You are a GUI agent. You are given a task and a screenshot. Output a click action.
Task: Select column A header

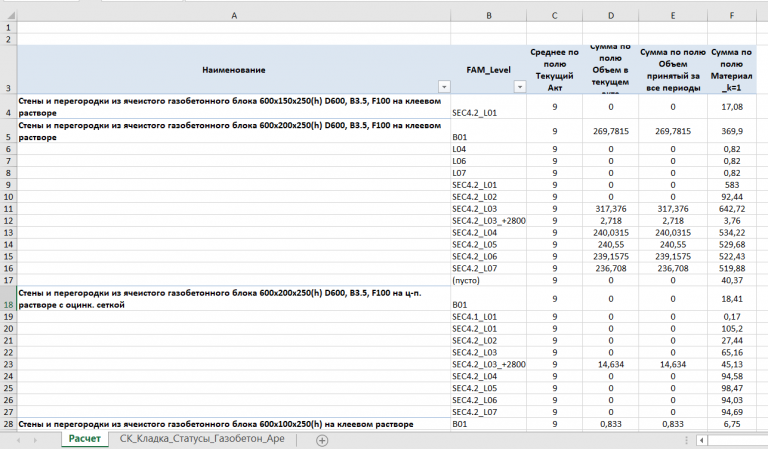coord(233,16)
